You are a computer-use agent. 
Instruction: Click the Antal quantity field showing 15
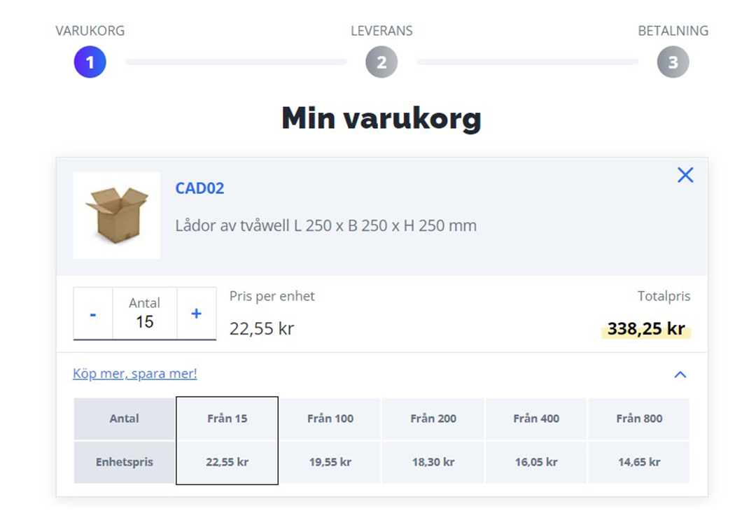(x=145, y=314)
